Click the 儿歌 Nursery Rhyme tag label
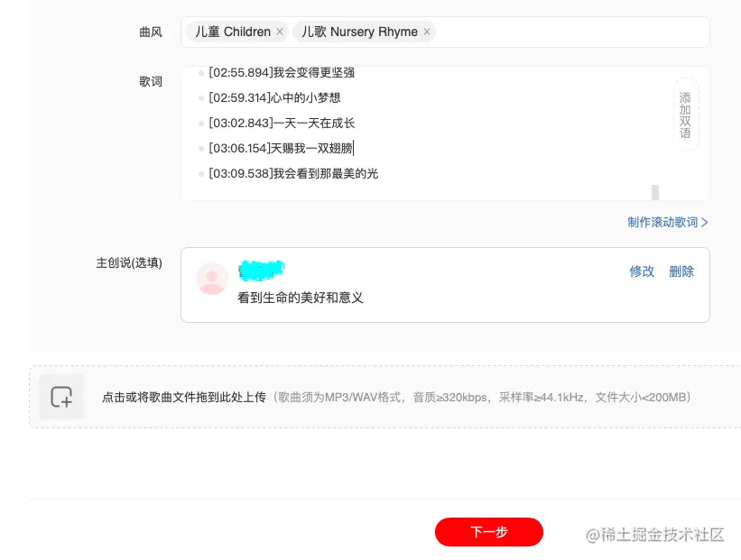This screenshot has width=741, height=560. click(359, 32)
